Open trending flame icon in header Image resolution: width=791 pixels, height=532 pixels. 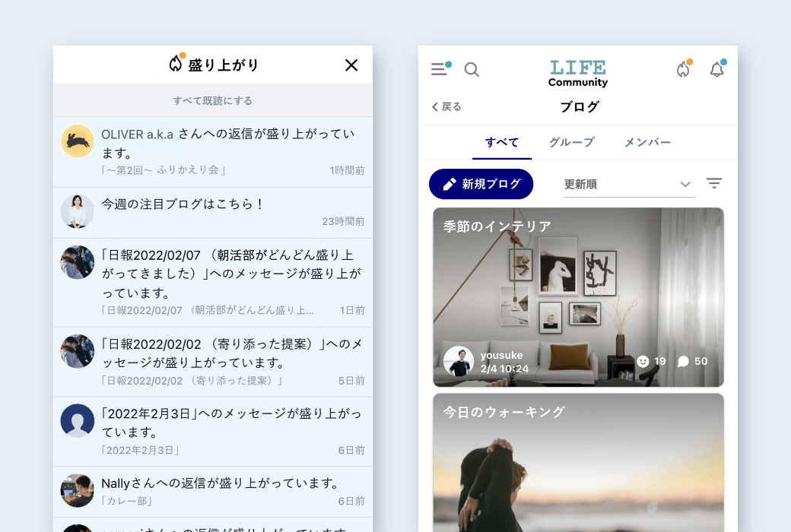coord(683,70)
